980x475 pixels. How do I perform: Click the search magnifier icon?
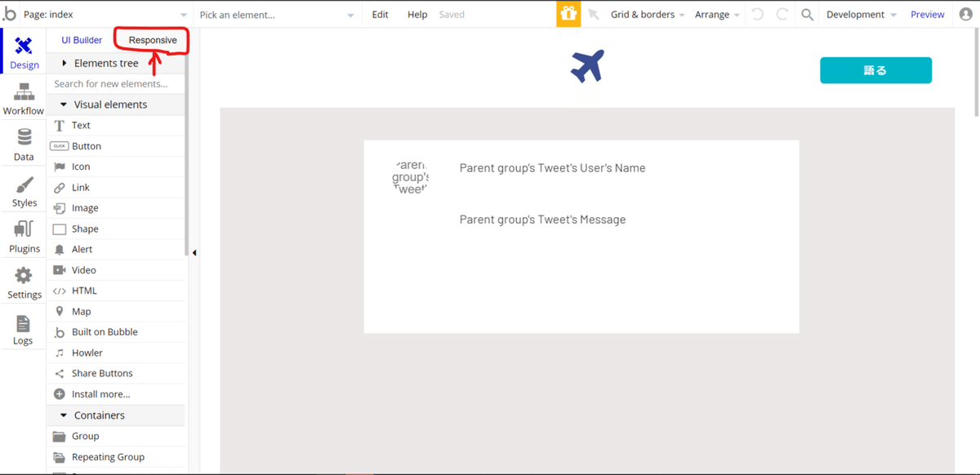point(807,15)
